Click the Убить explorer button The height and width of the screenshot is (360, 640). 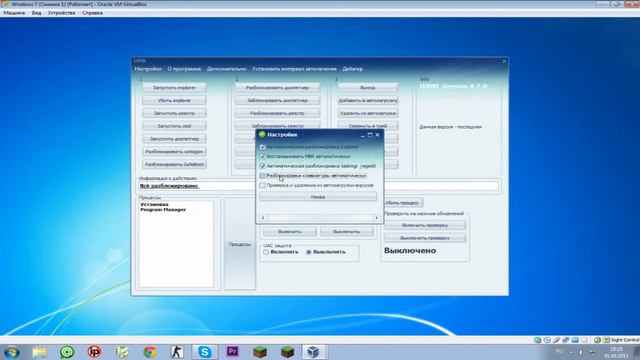point(174,100)
